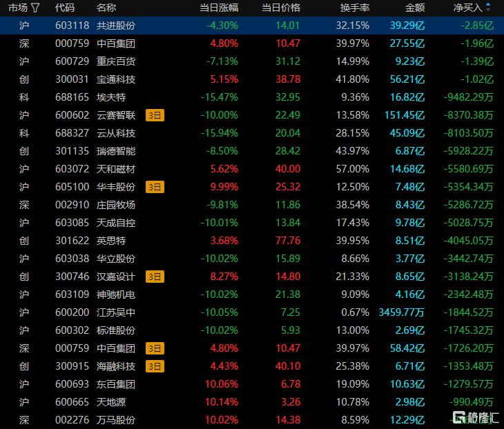Select stock name 天成自控
This screenshot has width=504, height=429.
tap(116, 223)
